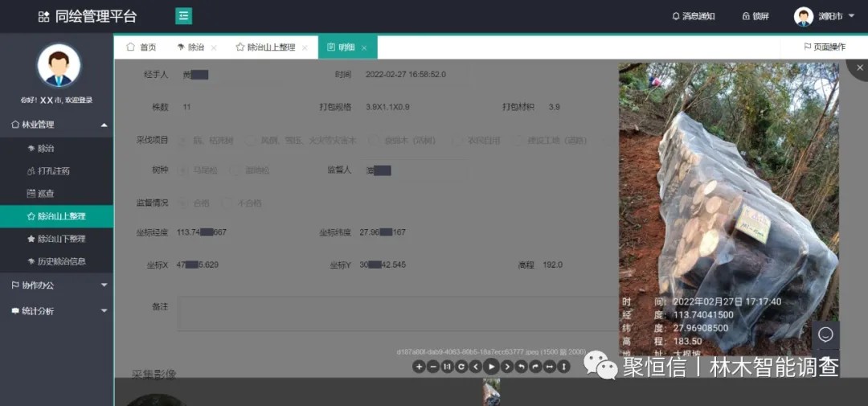Click the 同绘管理平台 logo icon
868x406 pixels.
(43, 17)
